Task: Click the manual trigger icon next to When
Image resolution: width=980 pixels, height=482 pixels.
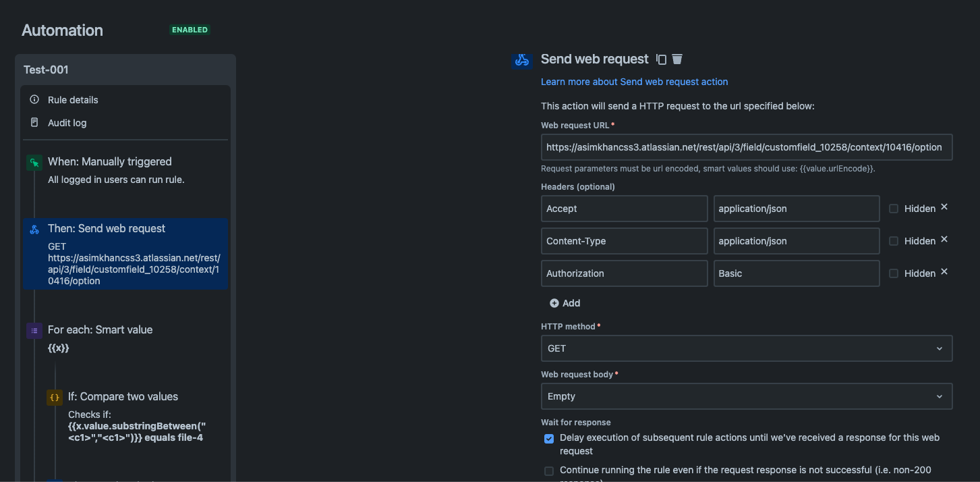Action: coord(34,161)
